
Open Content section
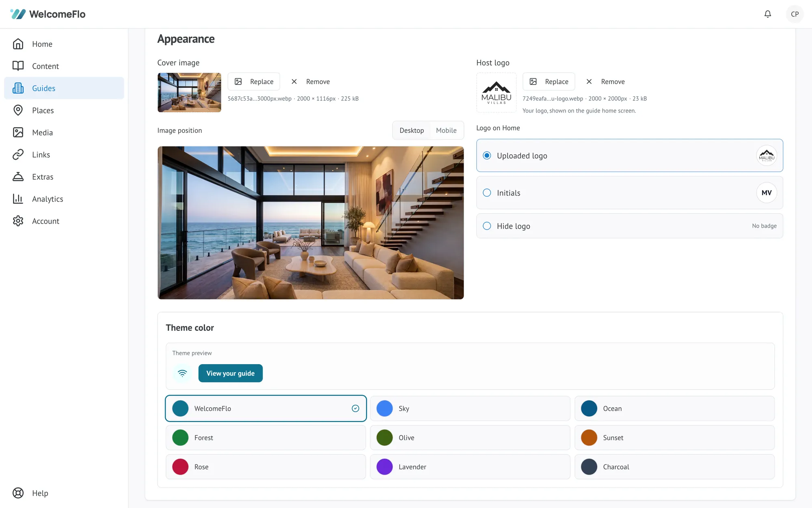pyautogui.click(x=45, y=66)
